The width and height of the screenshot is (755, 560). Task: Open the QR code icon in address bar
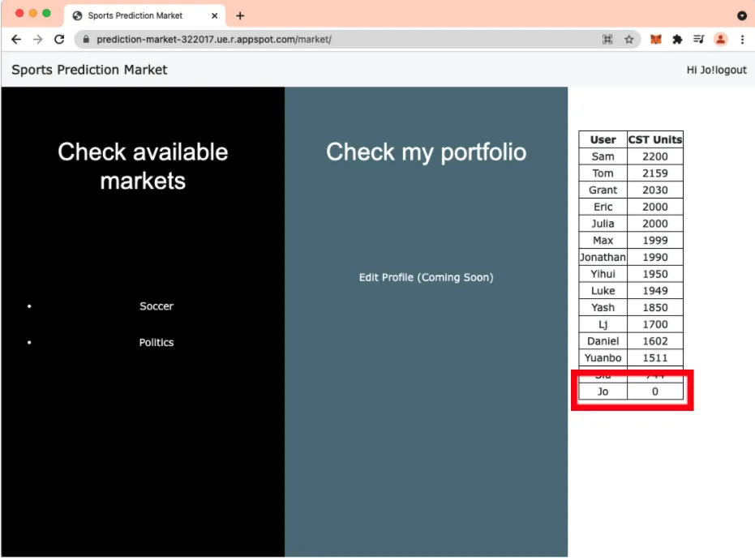(x=607, y=40)
